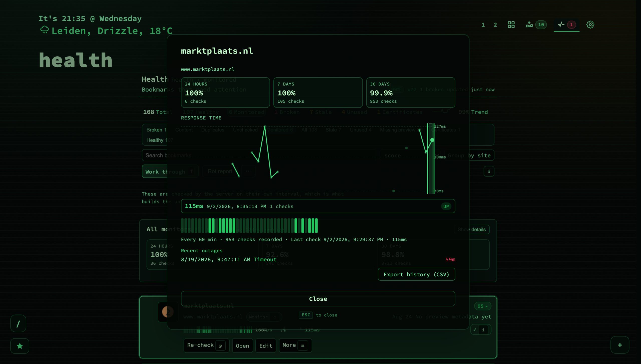Click the star favorites button
This screenshot has width=641, height=364.
point(20,346)
